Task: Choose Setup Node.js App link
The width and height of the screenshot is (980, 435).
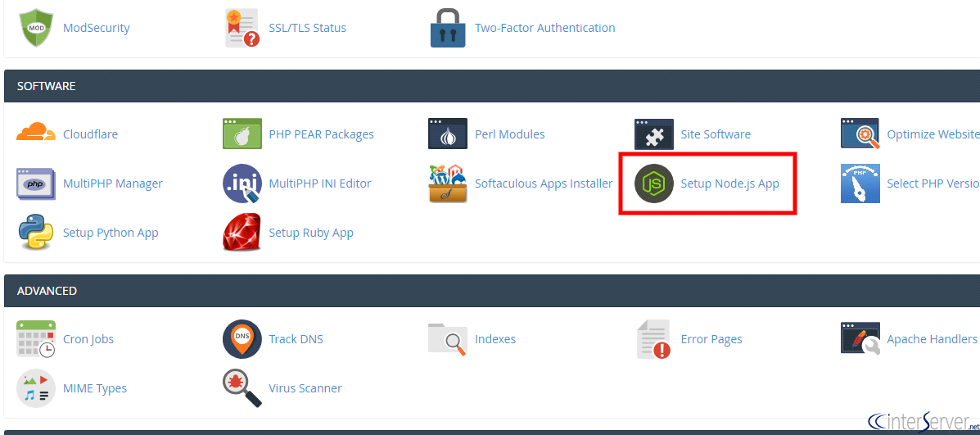Action: [730, 184]
